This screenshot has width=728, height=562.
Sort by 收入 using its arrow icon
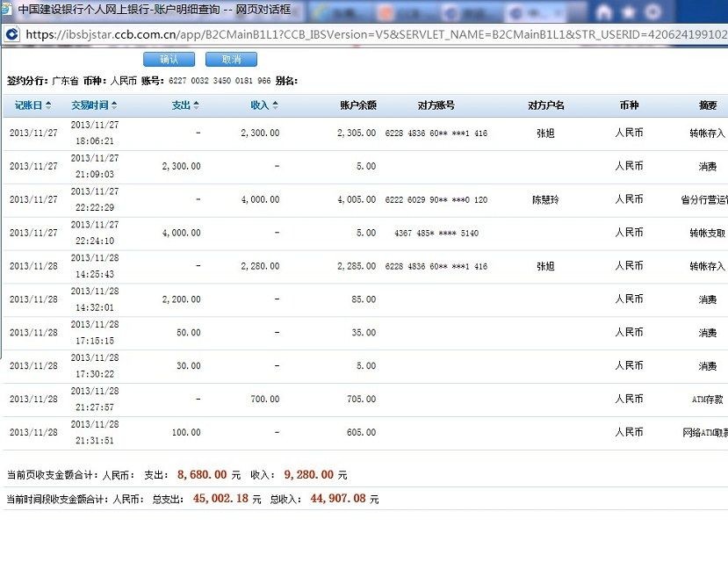pyautogui.click(x=276, y=105)
